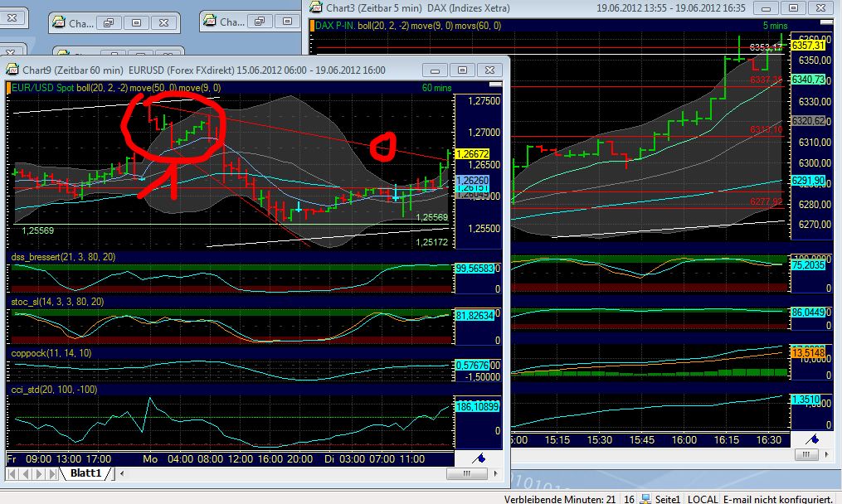Click the LOCAL field in the status bar

point(702,498)
